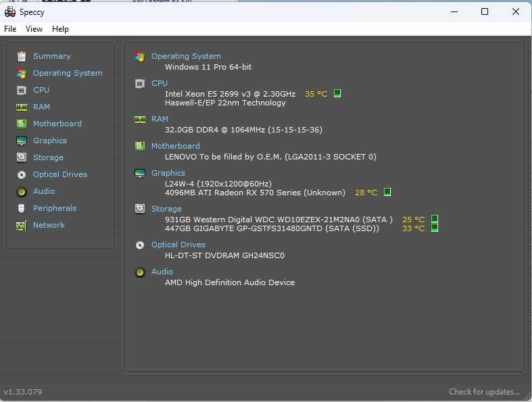Open the Storage heading link in summary
Viewport: 532px width, 402px height.
click(x=166, y=209)
